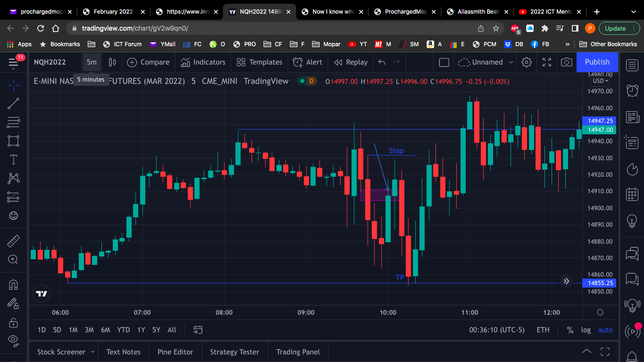Open the chart patterns tool

click(13, 178)
